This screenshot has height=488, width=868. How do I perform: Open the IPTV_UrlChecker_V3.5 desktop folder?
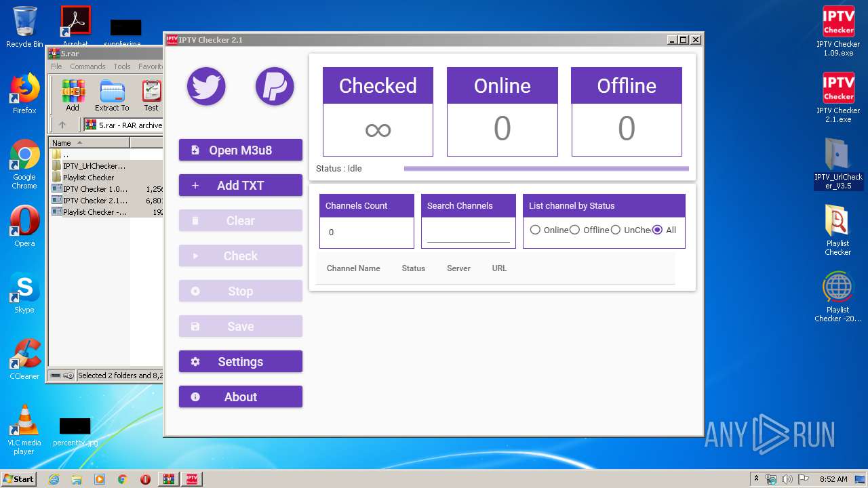[x=838, y=163]
